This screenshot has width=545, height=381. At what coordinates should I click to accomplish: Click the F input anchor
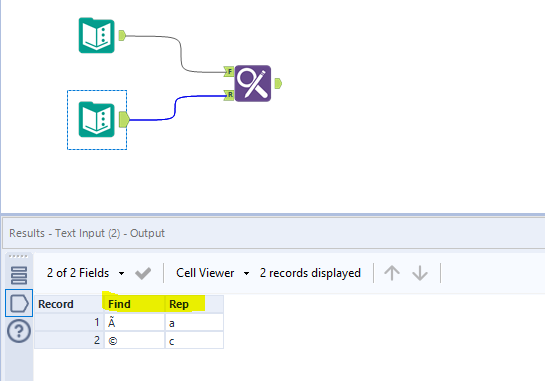(229, 71)
